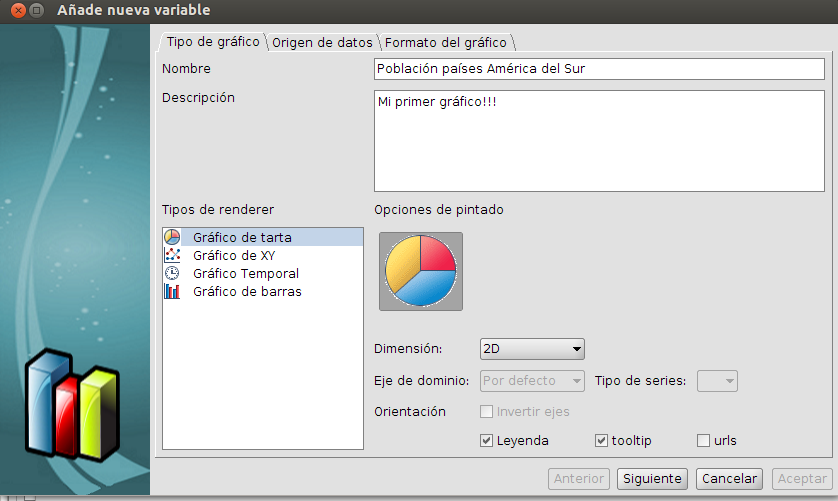The image size is (838, 501).
Task: Click the Siguiente button
Action: point(652,479)
